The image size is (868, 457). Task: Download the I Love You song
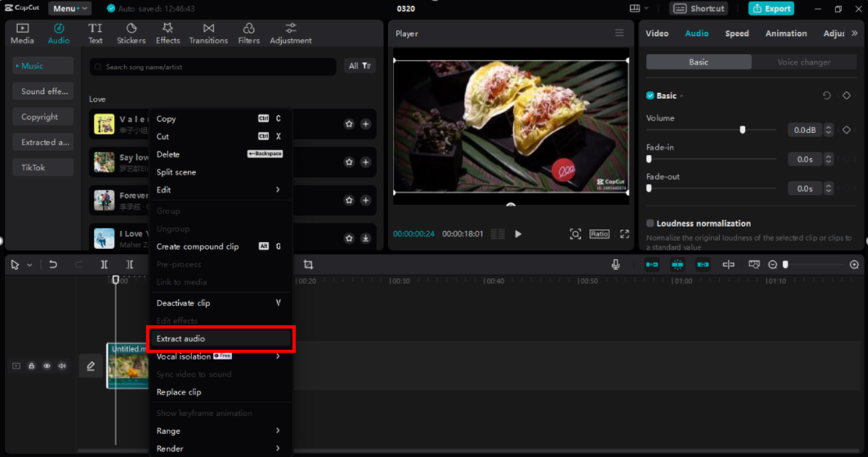coord(366,238)
